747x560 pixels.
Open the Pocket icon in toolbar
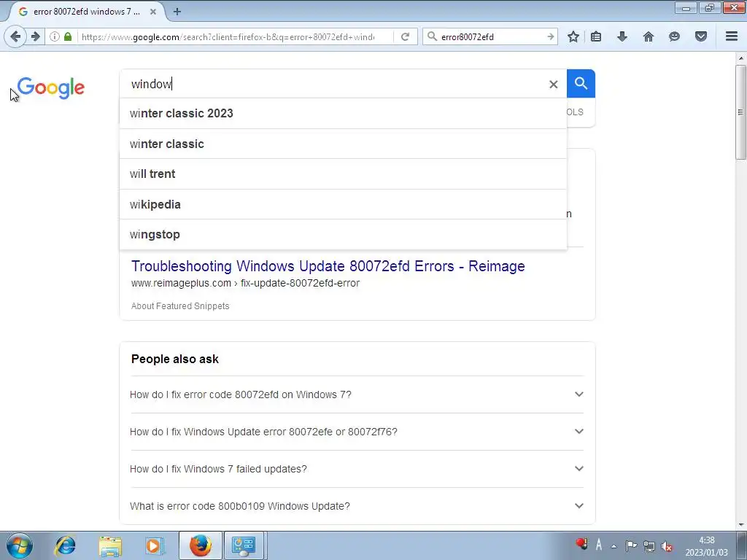pyautogui.click(x=701, y=36)
